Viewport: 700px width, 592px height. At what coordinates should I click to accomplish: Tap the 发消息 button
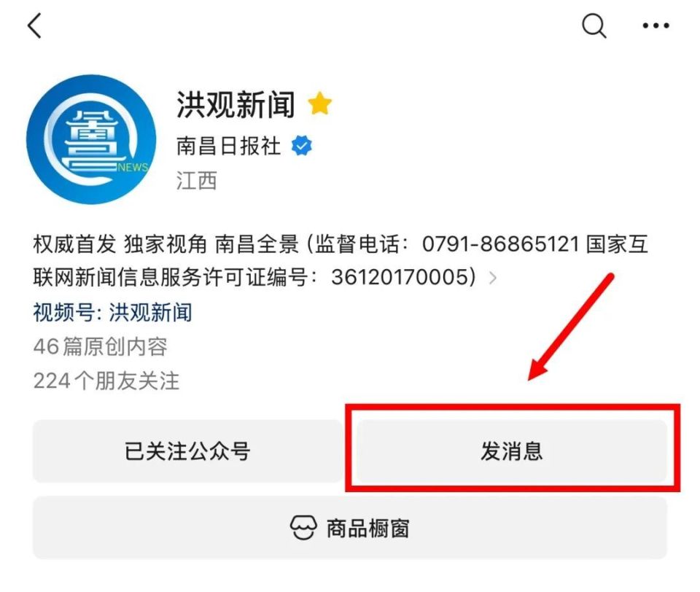point(512,451)
